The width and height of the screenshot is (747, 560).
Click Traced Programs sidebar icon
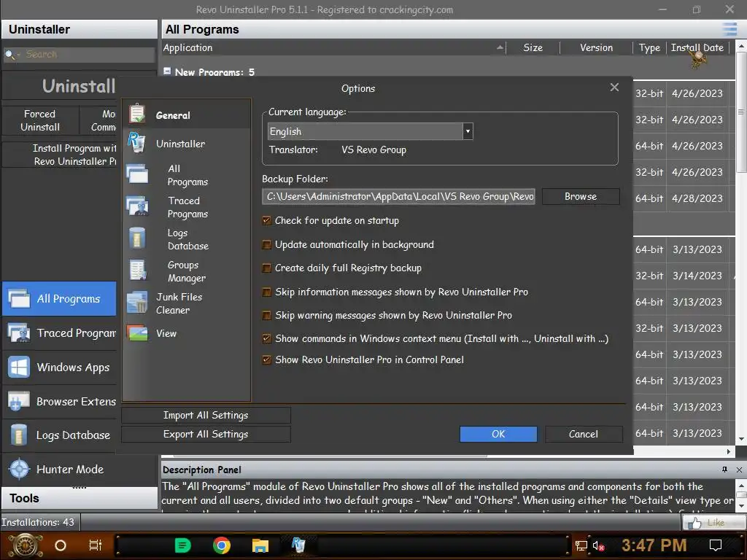click(x=19, y=332)
